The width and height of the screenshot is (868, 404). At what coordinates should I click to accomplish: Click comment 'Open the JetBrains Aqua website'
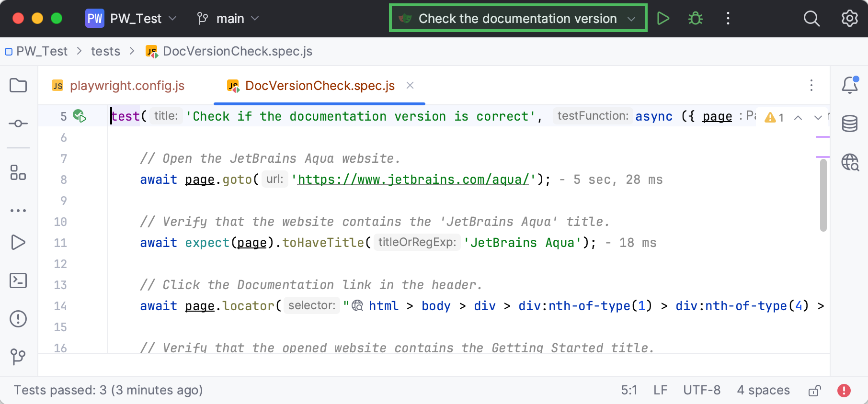pos(270,158)
